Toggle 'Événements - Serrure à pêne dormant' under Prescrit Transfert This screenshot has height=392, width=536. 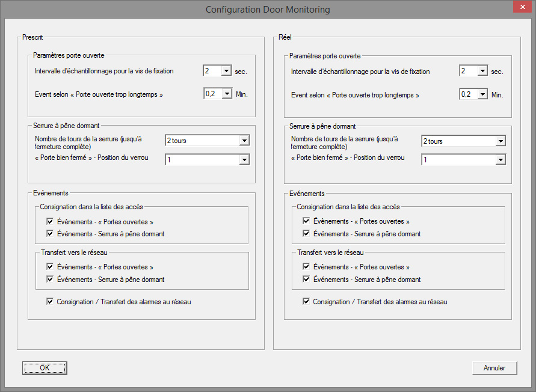tap(50, 279)
